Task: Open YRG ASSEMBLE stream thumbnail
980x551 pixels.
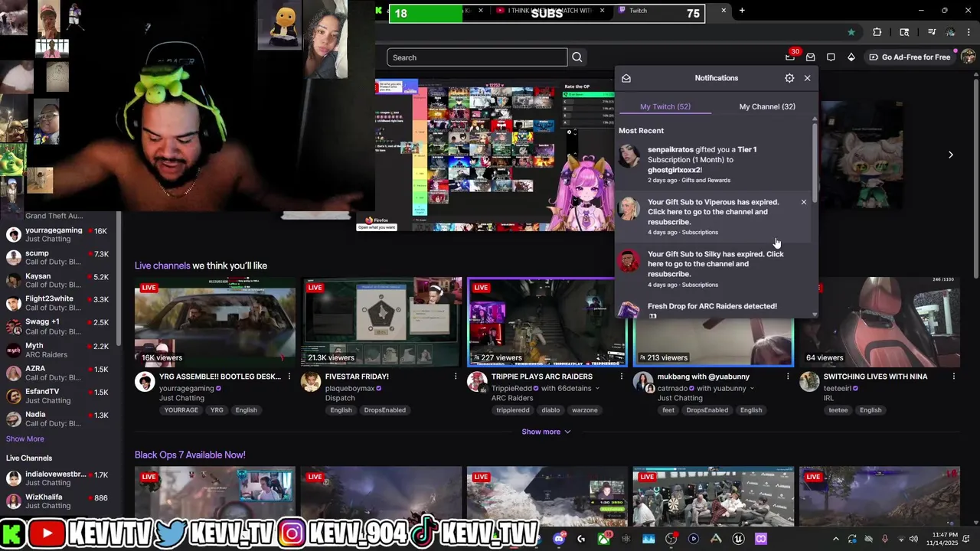Action: [x=215, y=322]
